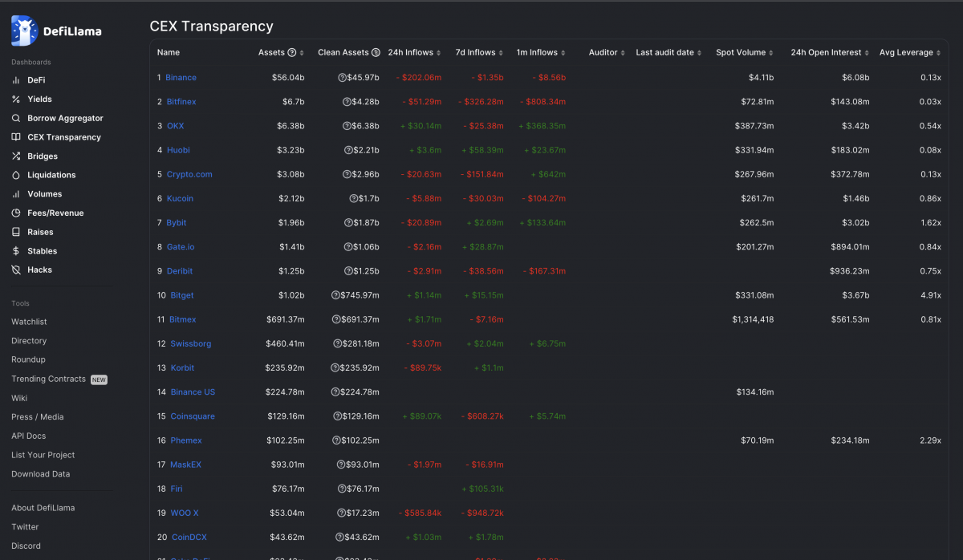This screenshot has height=560, width=963.
Task: Click the sort arrows beside Clean Assets
Action: click(384, 52)
